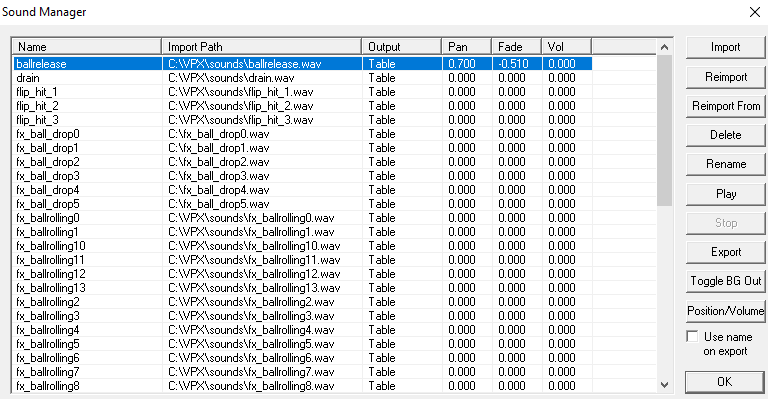Select the fx_ballrolling13 sound
This screenshot has width=768, height=399.
[x=303, y=288]
